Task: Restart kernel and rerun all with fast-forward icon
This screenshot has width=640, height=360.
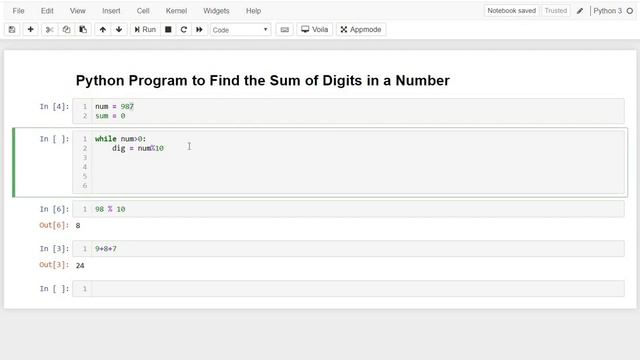Action: tap(199, 29)
